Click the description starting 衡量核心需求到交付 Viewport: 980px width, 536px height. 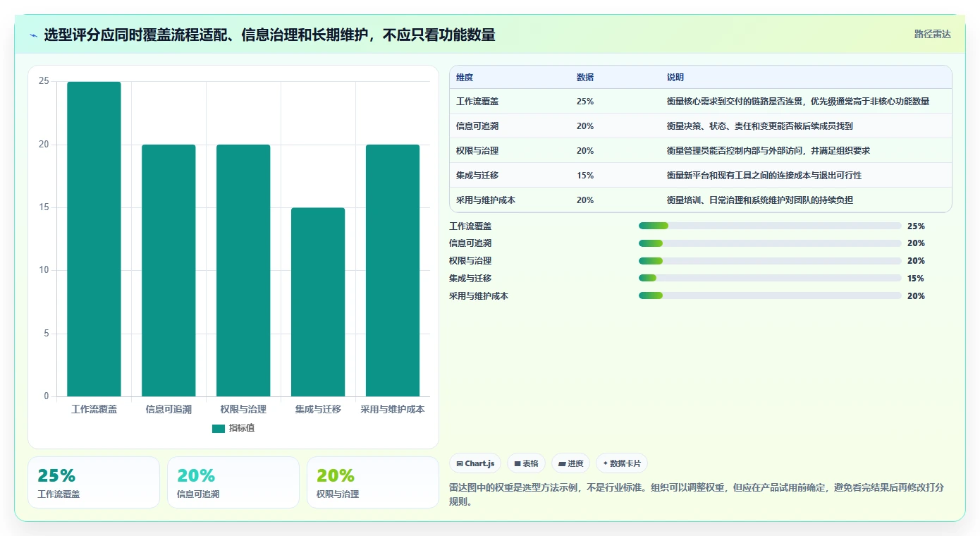click(x=797, y=102)
